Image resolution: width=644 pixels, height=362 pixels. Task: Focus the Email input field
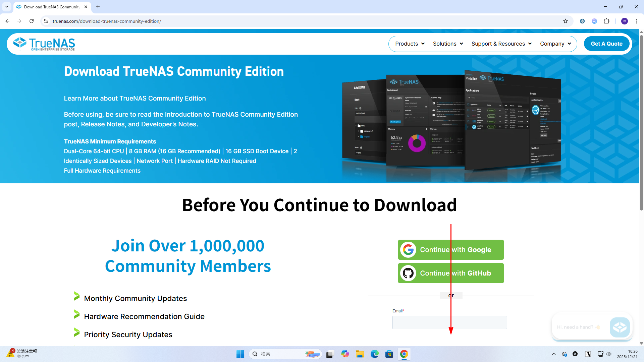449,322
